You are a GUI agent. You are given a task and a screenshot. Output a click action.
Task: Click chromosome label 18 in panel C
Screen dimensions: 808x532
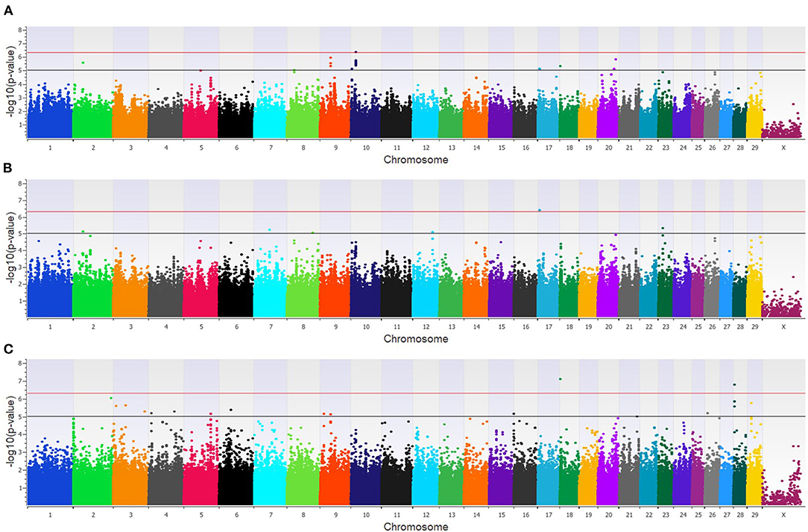point(569,514)
